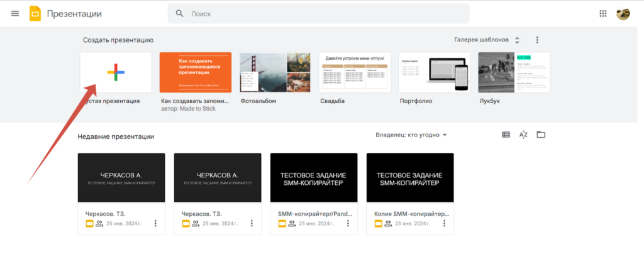Click the shared people icon under Копия SMM-копирайтер

387,224
